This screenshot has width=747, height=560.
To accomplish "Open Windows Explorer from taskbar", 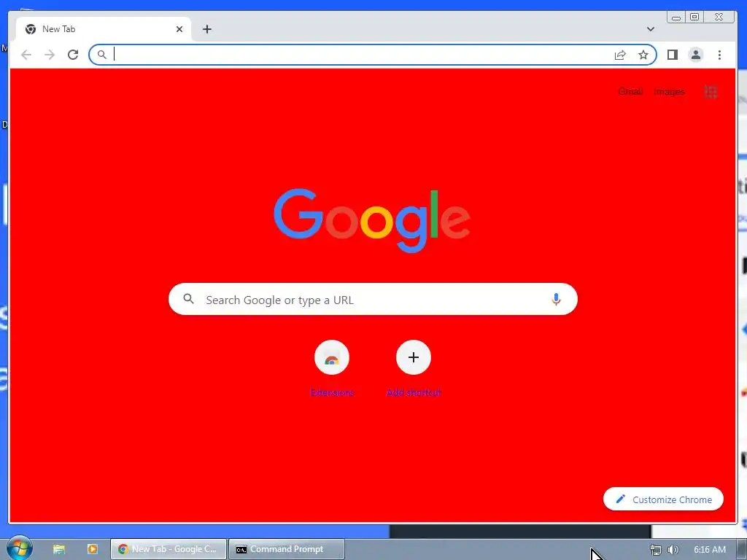I will pyautogui.click(x=58, y=549).
